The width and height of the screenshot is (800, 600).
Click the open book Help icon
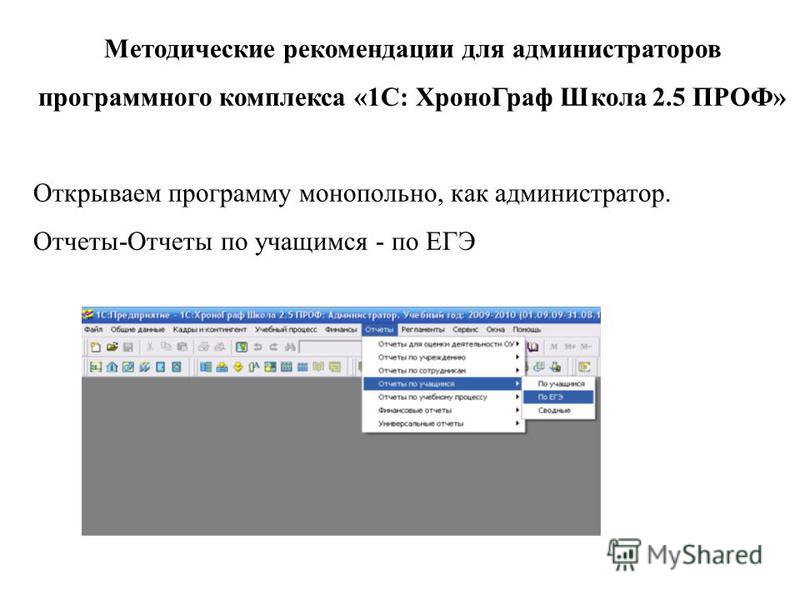click(533, 347)
